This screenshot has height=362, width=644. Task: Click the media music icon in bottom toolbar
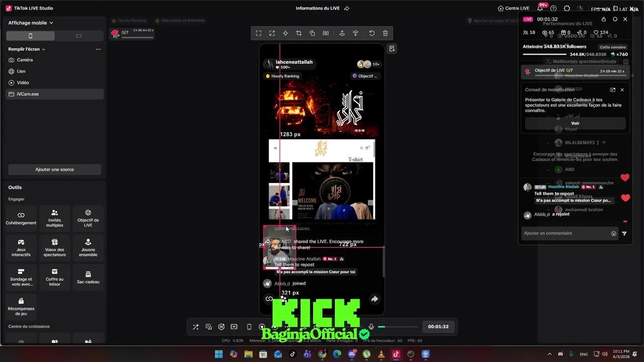point(209,327)
